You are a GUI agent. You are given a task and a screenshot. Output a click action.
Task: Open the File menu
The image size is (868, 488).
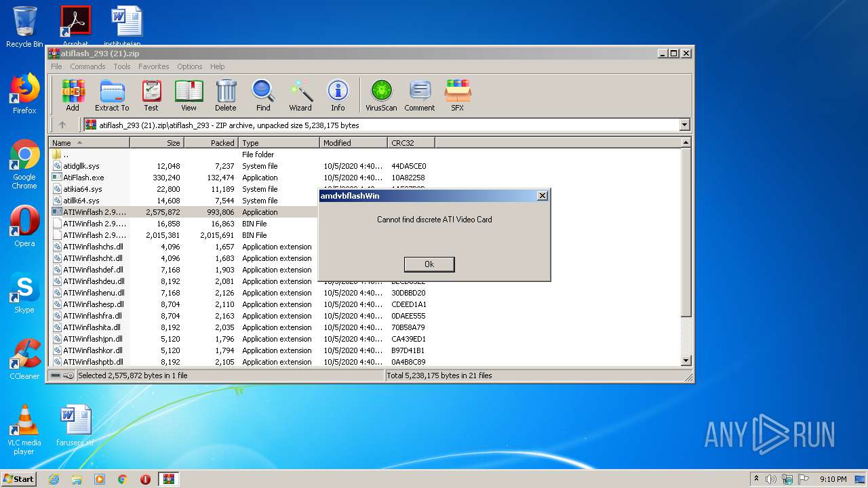point(56,66)
